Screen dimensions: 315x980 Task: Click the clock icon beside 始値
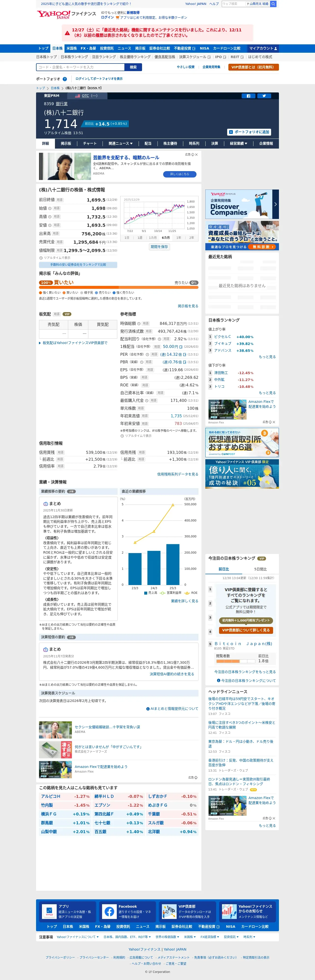(50, 208)
